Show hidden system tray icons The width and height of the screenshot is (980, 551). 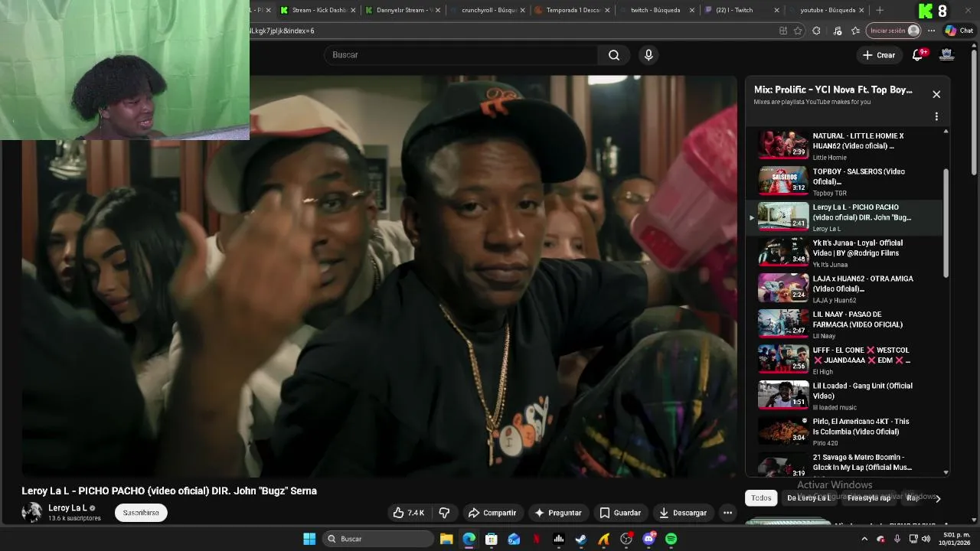pyautogui.click(x=865, y=539)
